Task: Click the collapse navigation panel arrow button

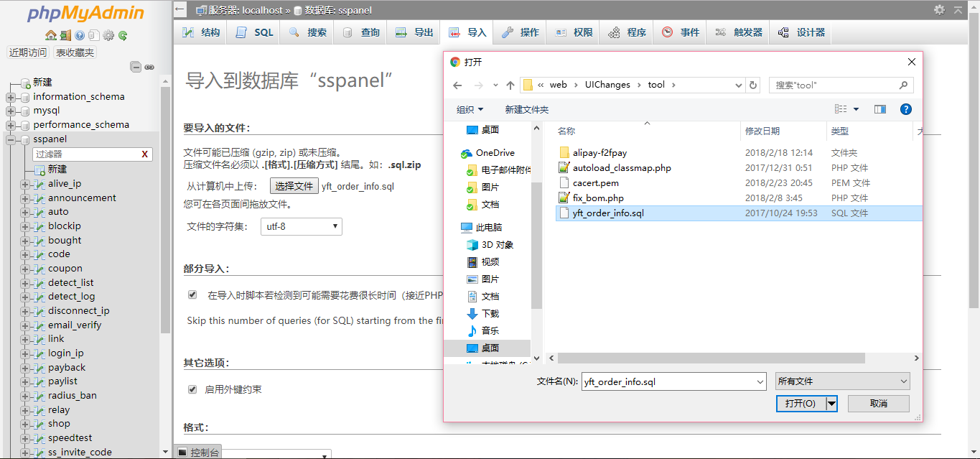Action: 180,9
